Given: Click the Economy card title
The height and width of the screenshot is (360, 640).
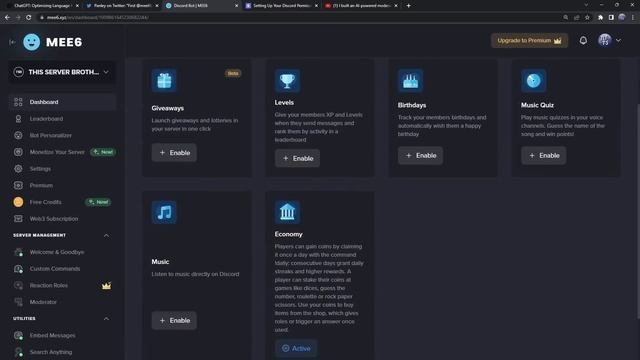Looking at the screenshot, I should [x=289, y=234].
